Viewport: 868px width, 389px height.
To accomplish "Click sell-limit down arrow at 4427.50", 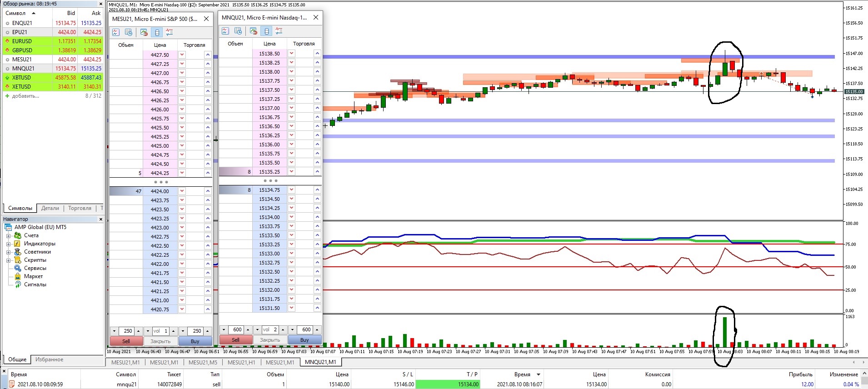I will pos(182,55).
